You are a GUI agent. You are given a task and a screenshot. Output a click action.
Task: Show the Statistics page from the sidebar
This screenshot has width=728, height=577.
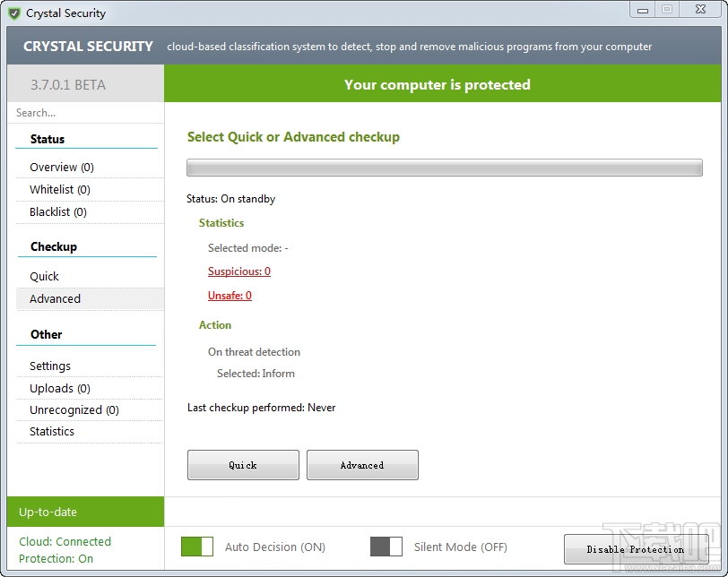(x=51, y=431)
